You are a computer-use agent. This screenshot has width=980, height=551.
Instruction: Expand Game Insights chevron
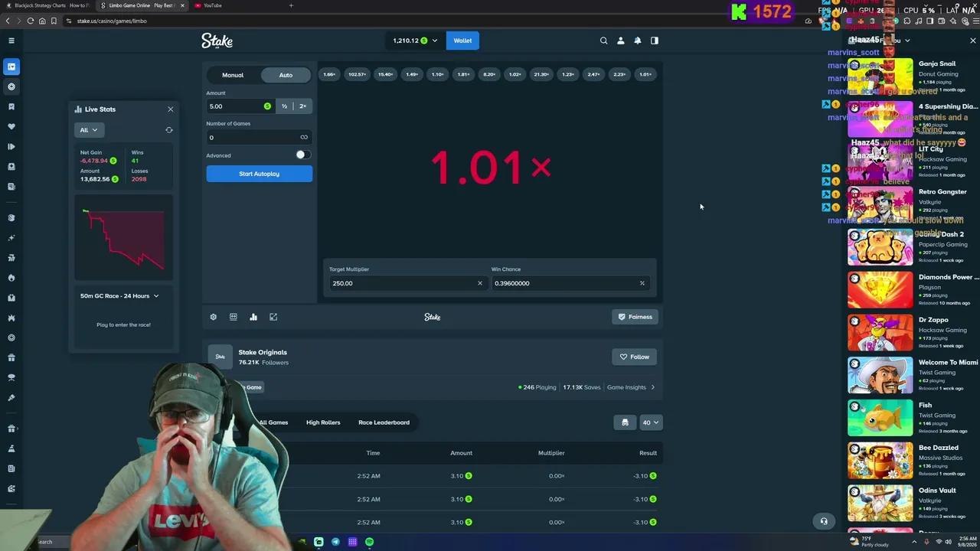[x=653, y=387]
